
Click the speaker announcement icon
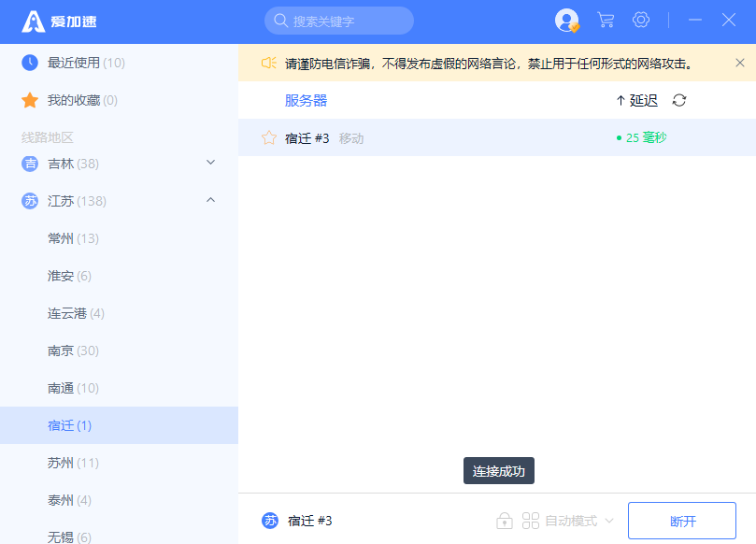pyautogui.click(x=268, y=64)
